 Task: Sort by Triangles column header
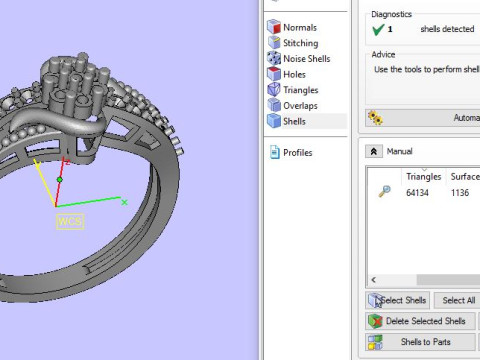tap(423, 176)
